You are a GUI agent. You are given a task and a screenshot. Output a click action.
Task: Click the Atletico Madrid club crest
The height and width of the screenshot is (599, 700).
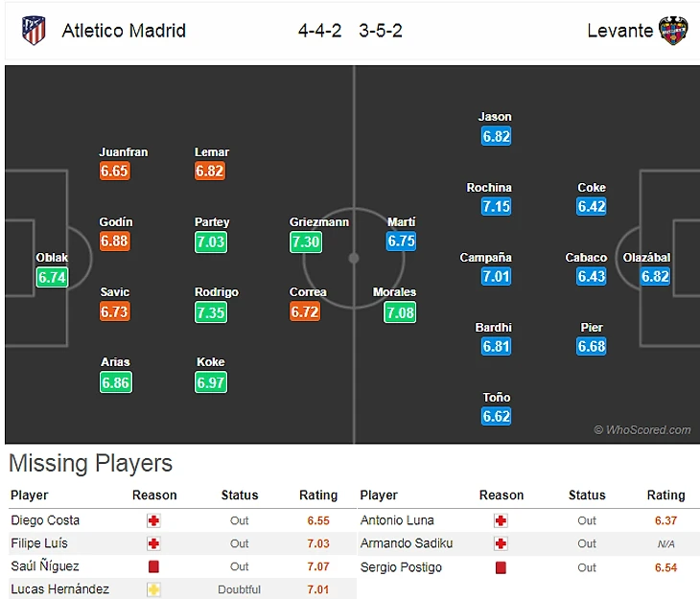tap(34, 31)
